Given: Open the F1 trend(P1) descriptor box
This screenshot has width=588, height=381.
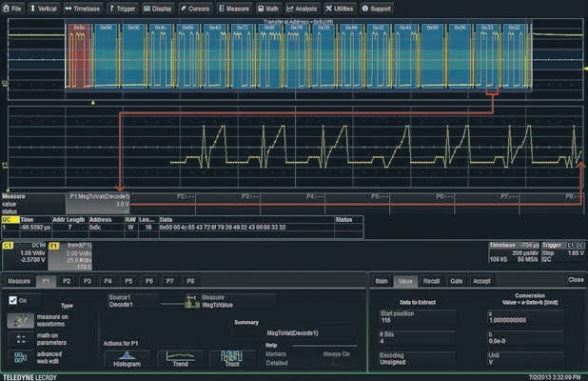Looking at the screenshot, I should click(70, 256).
